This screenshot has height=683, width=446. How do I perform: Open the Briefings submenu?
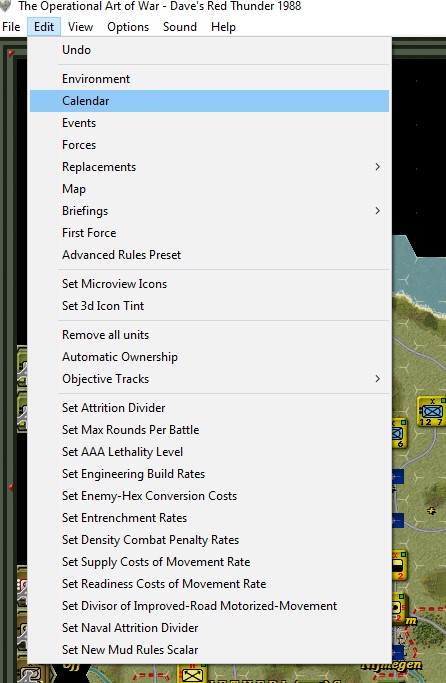[209, 211]
